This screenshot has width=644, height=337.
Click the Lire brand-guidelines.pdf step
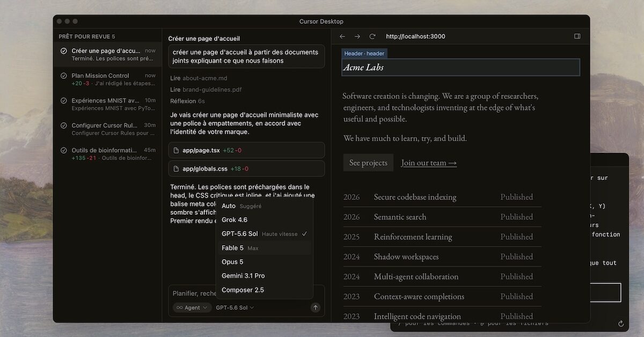coord(206,90)
